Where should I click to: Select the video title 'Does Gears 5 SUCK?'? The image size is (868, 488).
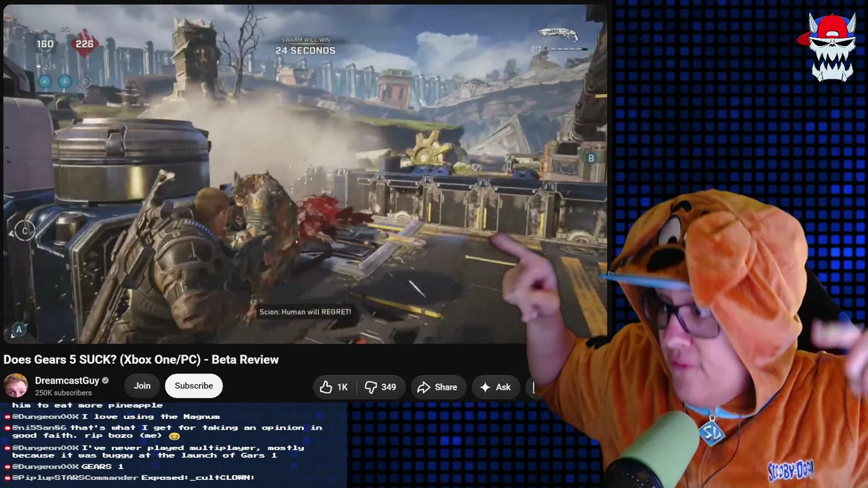141,360
